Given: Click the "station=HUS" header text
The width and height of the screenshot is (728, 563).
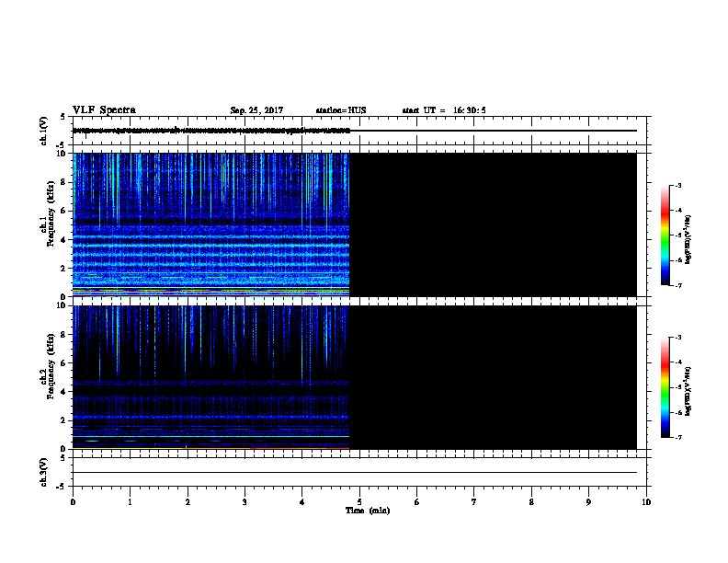Looking at the screenshot, I should tap(341, 110).
